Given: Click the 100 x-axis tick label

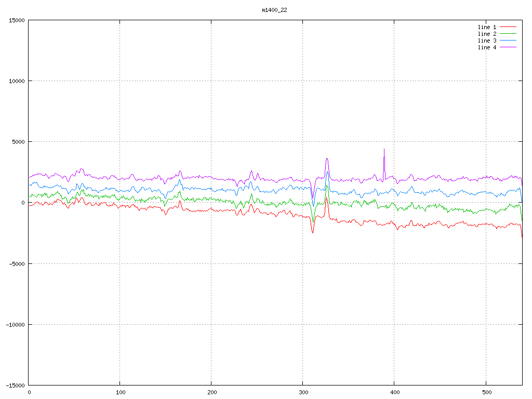Looking at the screenshot, I should (x=120, y=392).
